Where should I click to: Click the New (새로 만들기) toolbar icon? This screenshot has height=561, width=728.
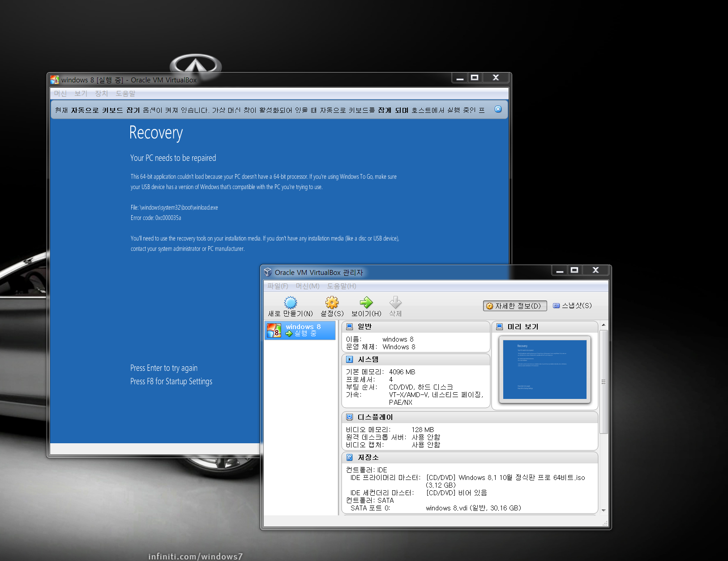point(291,303)
